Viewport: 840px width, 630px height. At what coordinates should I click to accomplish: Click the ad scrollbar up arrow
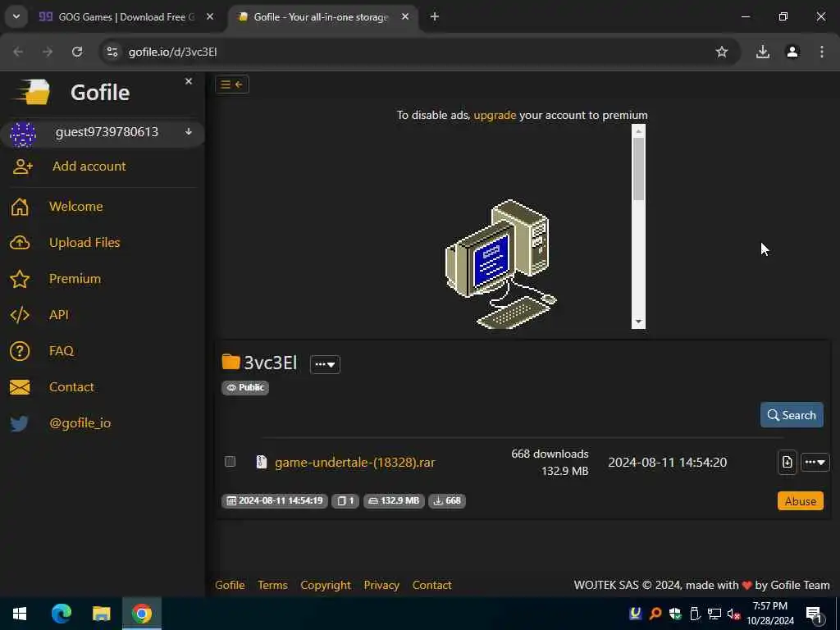click(x=638, y=130)
